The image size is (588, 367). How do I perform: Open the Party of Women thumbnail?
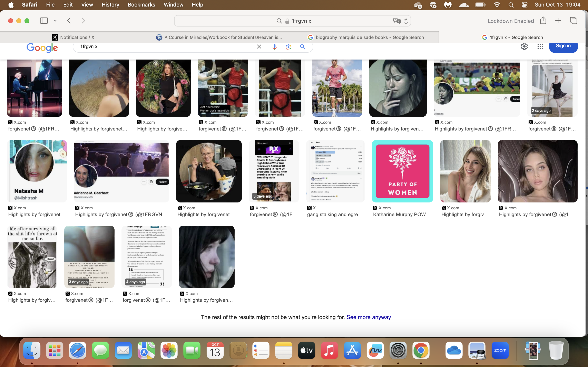(402, 171)
